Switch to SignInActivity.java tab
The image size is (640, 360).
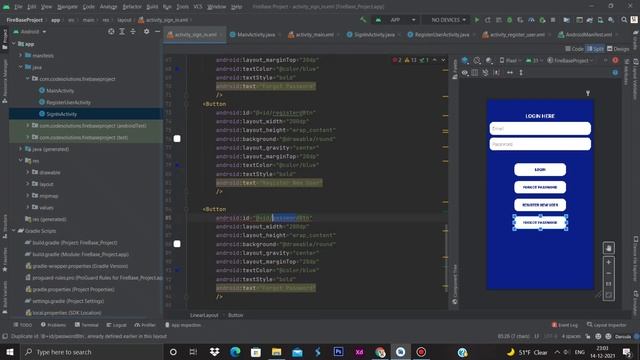pos(374,35)
